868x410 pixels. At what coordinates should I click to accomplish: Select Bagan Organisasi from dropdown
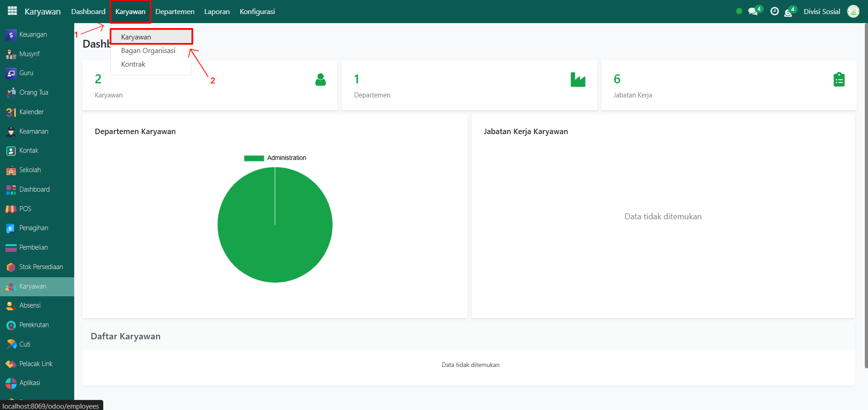click(x=148, y=51)
